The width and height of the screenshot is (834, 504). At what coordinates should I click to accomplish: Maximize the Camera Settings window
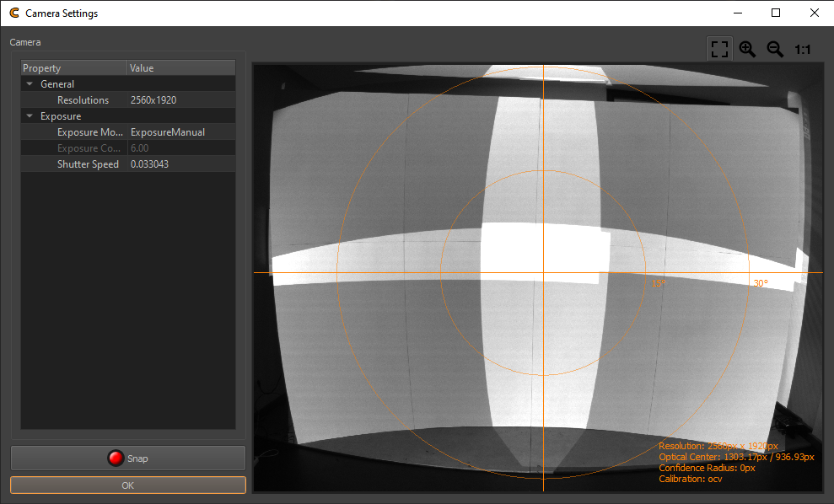click(x=776, y=13)
